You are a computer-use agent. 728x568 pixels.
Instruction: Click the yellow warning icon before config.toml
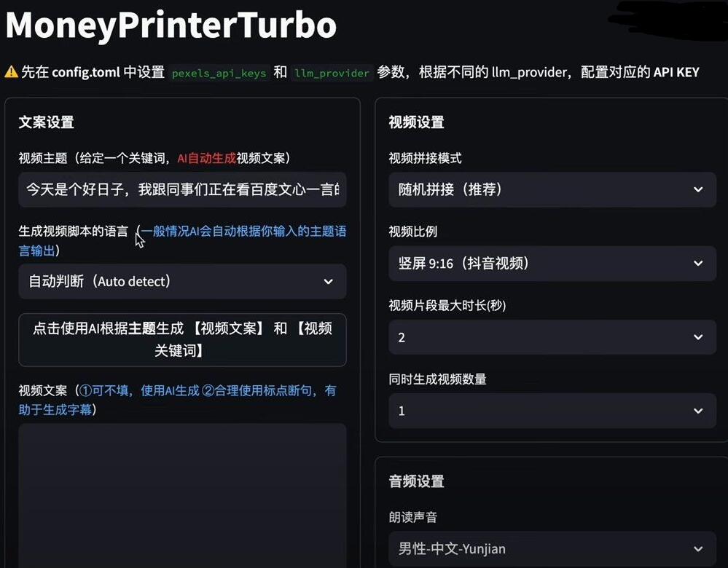coord(12,72)
